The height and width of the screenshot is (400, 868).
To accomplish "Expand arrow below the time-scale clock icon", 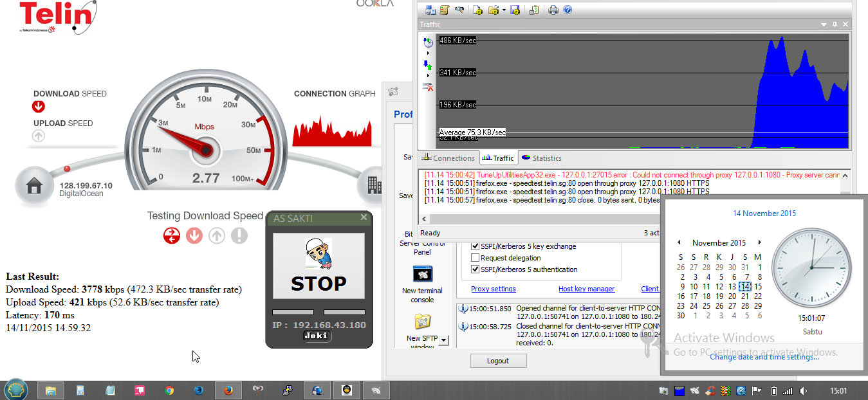I will (x=428, y=53).
